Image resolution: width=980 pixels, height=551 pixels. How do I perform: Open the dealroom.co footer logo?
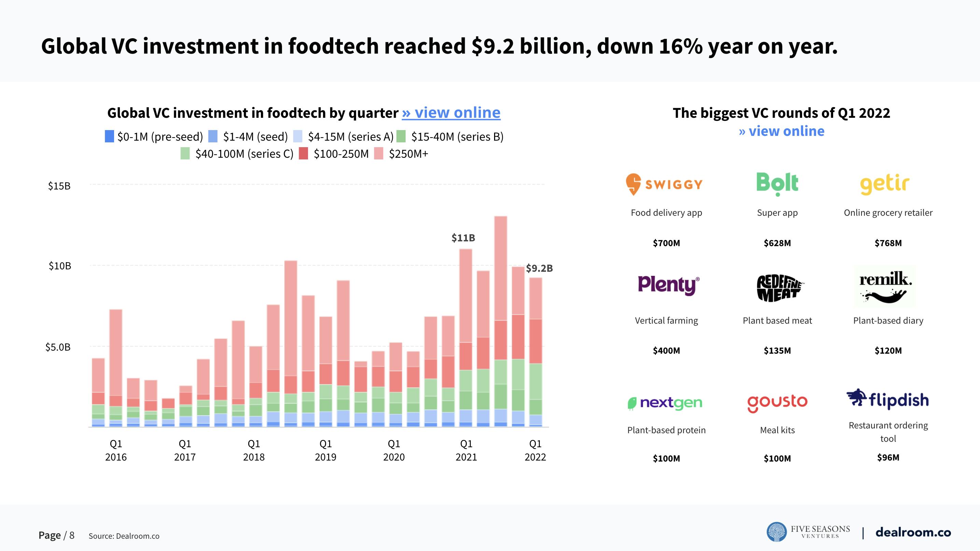click(x=913, y=532)
